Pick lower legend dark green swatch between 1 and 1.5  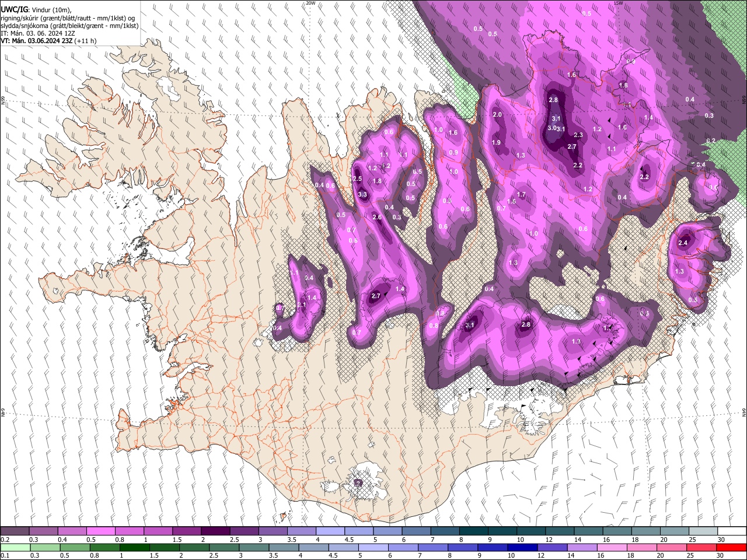pyautogui.click(x=134, y=548)
